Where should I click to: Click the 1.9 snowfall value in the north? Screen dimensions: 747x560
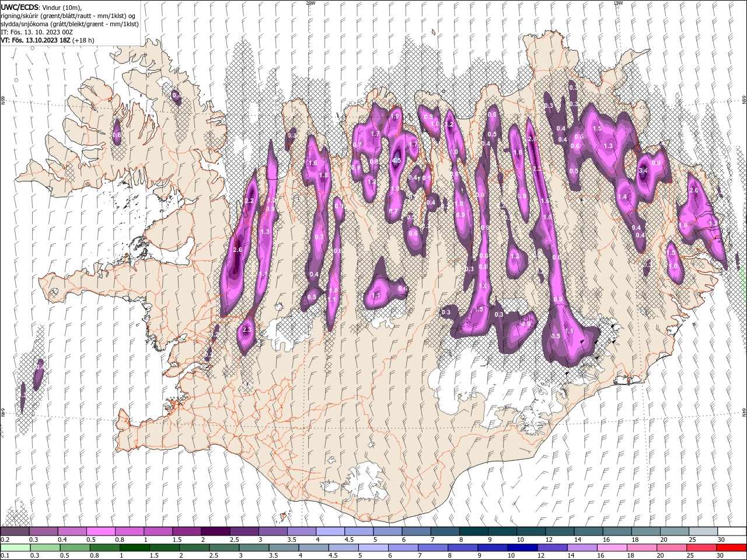(395, 117)
